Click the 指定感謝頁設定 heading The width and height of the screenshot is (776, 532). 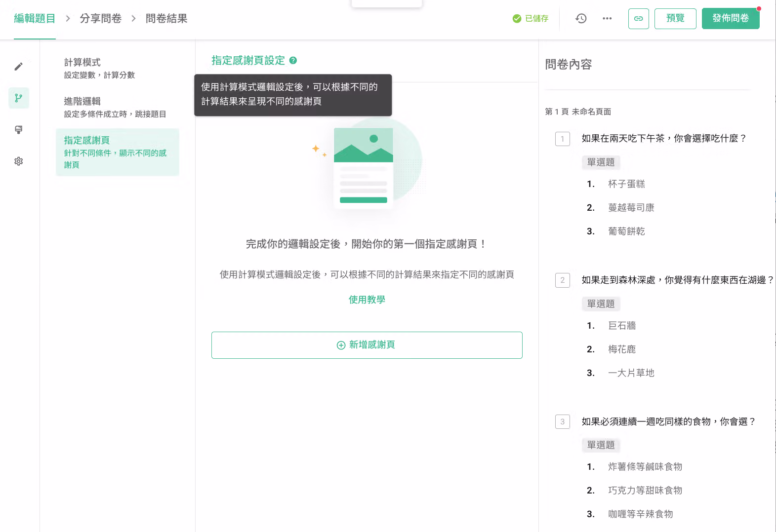[x=248, y=61]
